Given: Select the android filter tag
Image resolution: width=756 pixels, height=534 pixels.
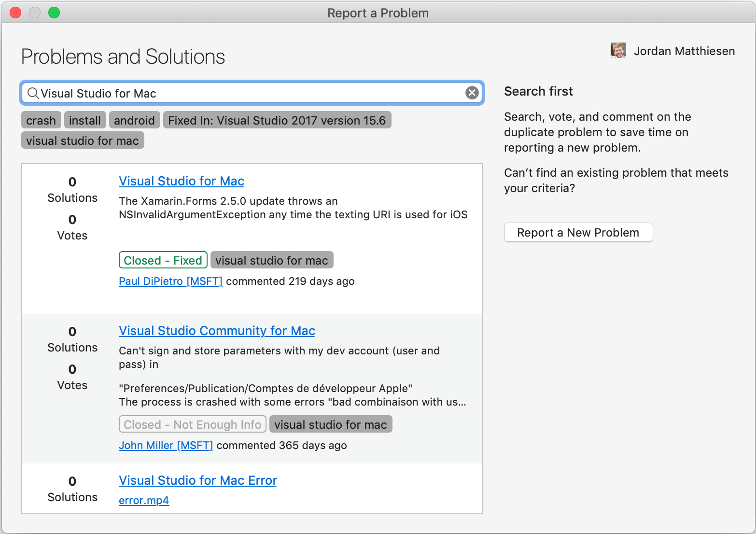Looking at the screenshot, I should point(134,120).
